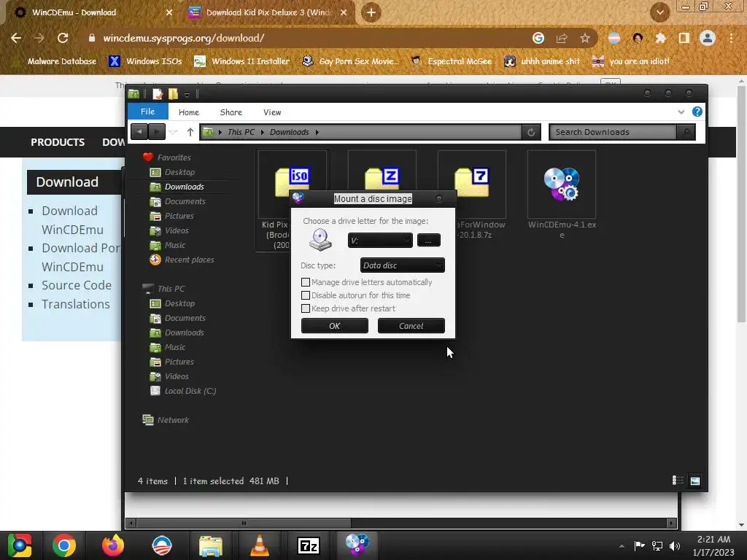Go up one folder level arrow
Viewport: 747px width, 560px height.
coord(190,132)
